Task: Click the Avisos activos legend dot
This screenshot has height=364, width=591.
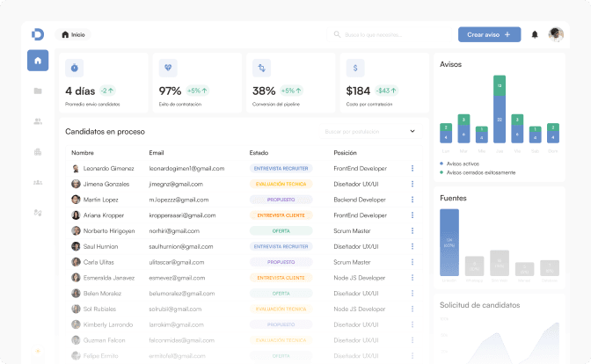Action: 442,163
